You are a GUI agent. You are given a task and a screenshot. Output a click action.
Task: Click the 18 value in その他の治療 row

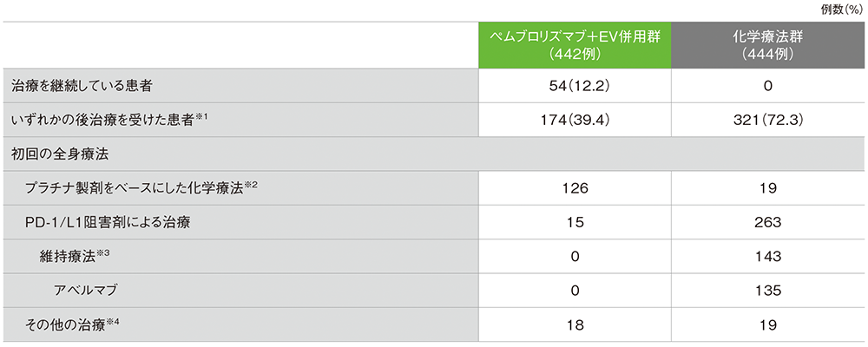click(x=575, y=324)
